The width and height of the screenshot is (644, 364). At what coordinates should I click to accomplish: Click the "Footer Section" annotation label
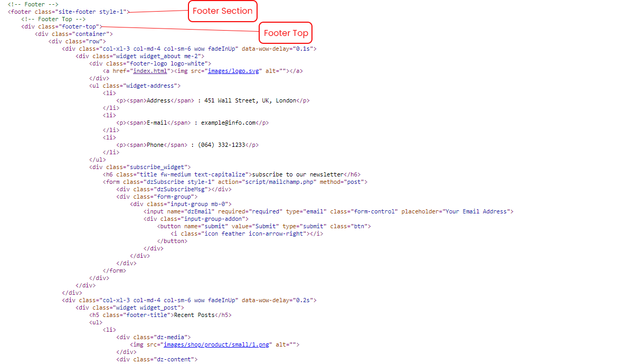click(222, 11)
